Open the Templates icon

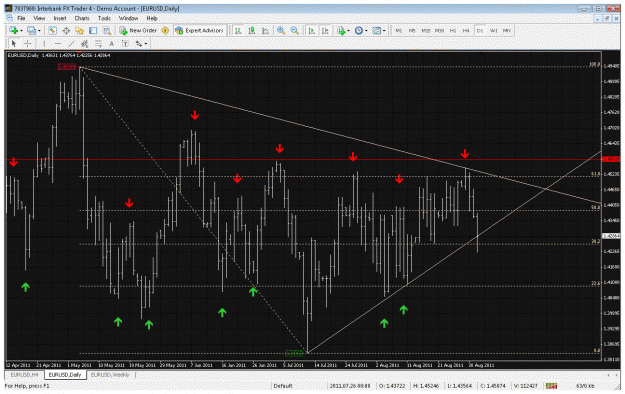pos(376,30)
